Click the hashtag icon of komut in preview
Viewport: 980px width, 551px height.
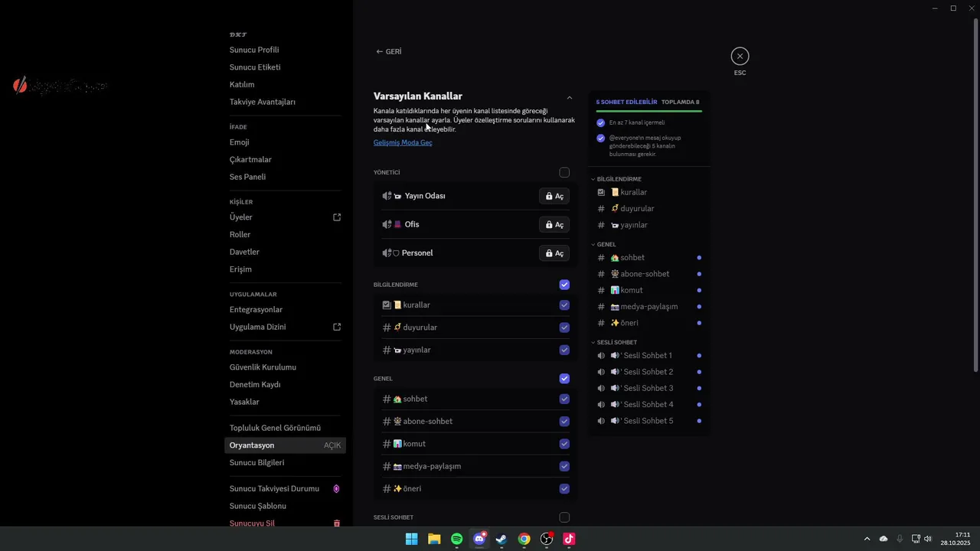coord(601,290)
